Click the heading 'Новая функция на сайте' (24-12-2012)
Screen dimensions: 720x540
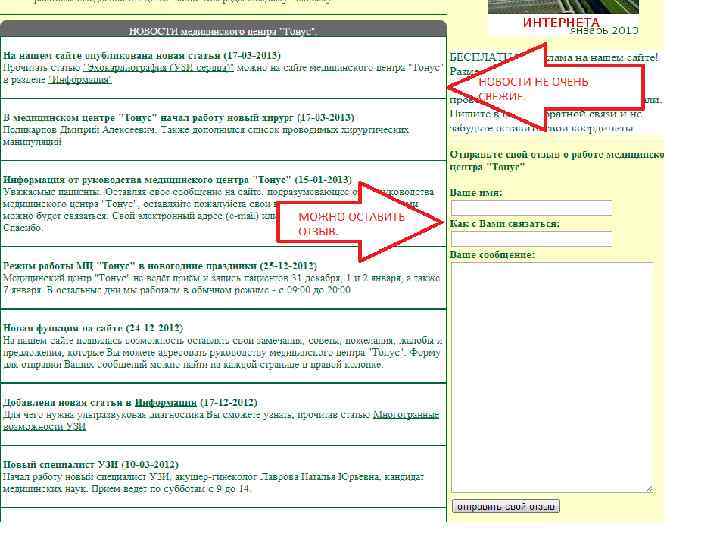[x=93, y=328]
